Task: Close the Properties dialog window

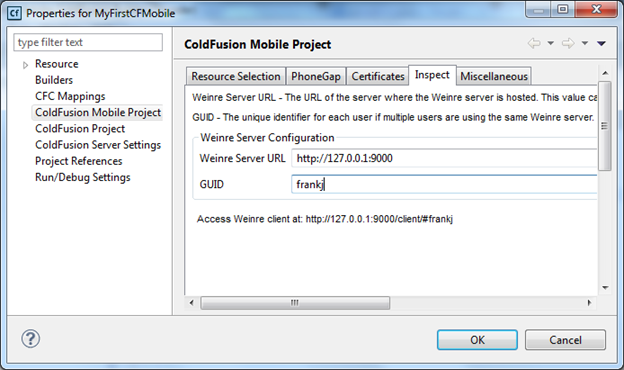Action: coord(596,9)
